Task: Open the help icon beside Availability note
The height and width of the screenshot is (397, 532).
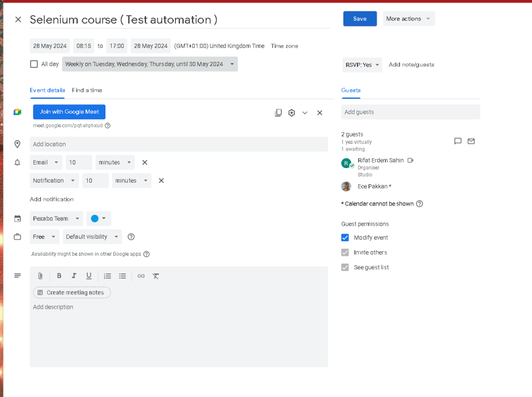Action: [x=146, y=254]
